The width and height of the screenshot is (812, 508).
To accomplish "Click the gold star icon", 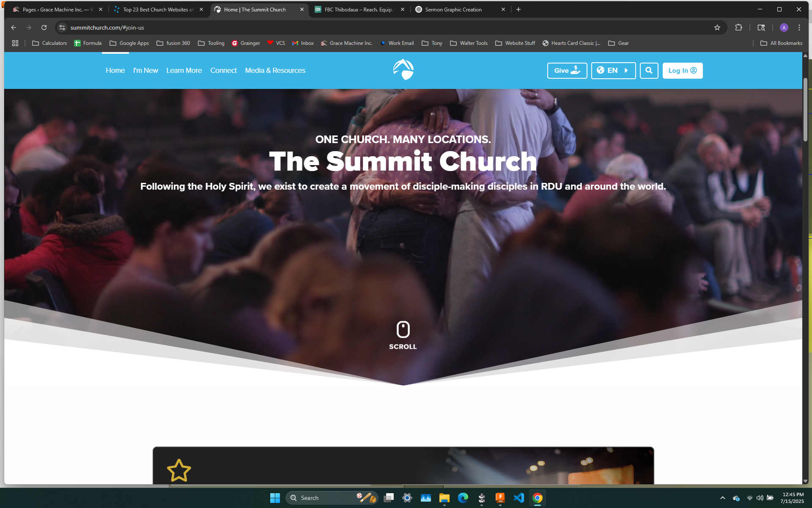I will tap(179, 470).
